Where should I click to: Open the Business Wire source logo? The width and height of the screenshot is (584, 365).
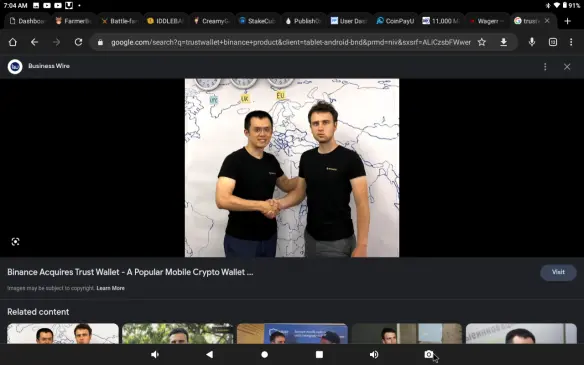tap(15, 67)
